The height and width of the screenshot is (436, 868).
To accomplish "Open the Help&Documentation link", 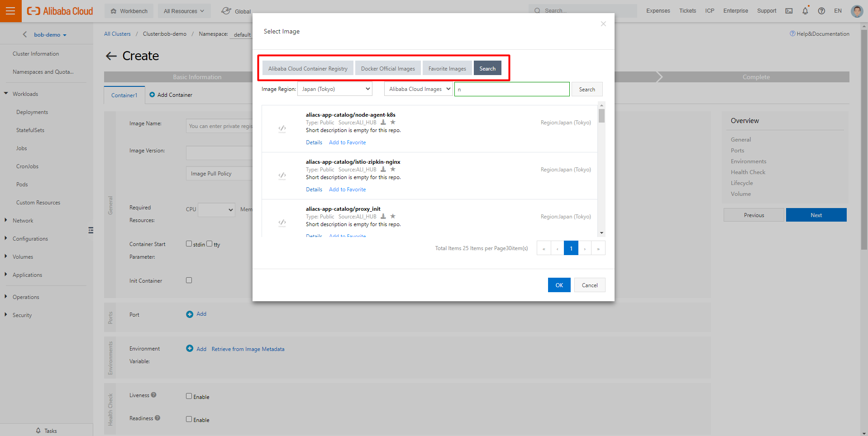I will click(820, 34).
